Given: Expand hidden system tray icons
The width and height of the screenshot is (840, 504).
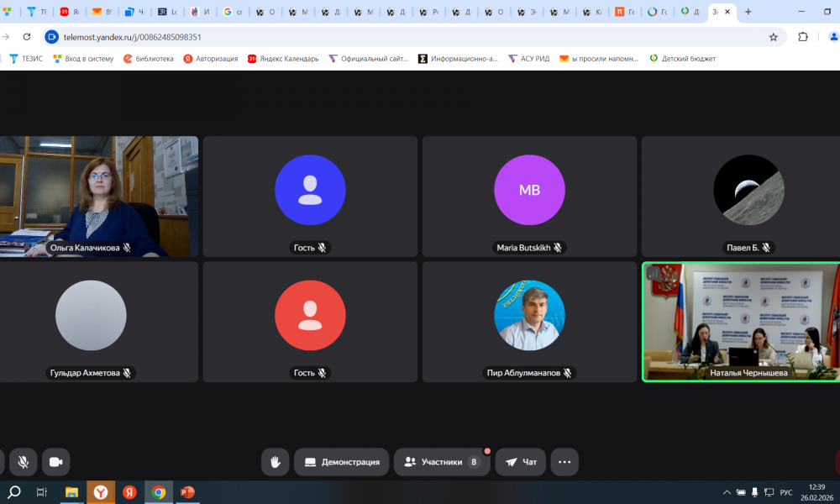Looking at the screenshot, I should [727, 492].
